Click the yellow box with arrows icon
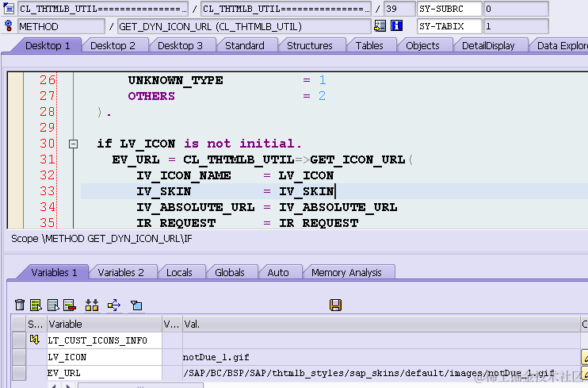Image resolution: width=588 pixels, height=388 pixels. tap(114, 305)
